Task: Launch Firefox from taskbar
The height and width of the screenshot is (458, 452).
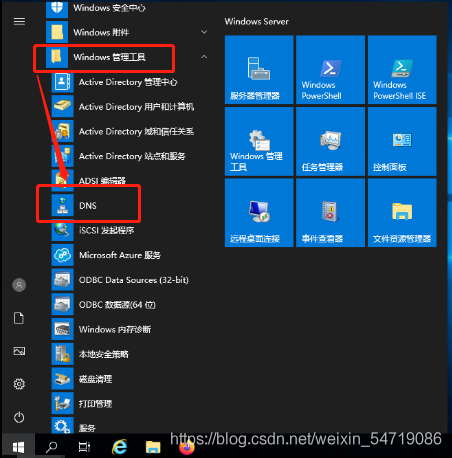Action: coord(187,447)
